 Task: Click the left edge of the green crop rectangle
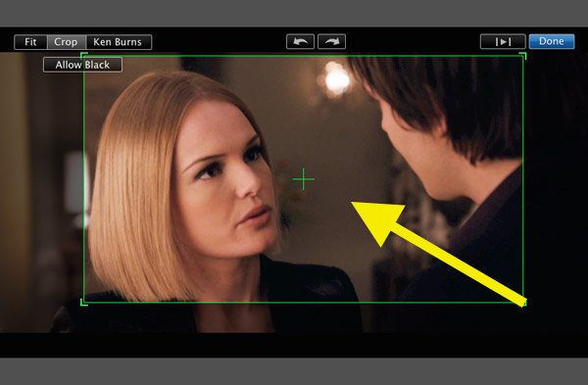tap(84, 179)
